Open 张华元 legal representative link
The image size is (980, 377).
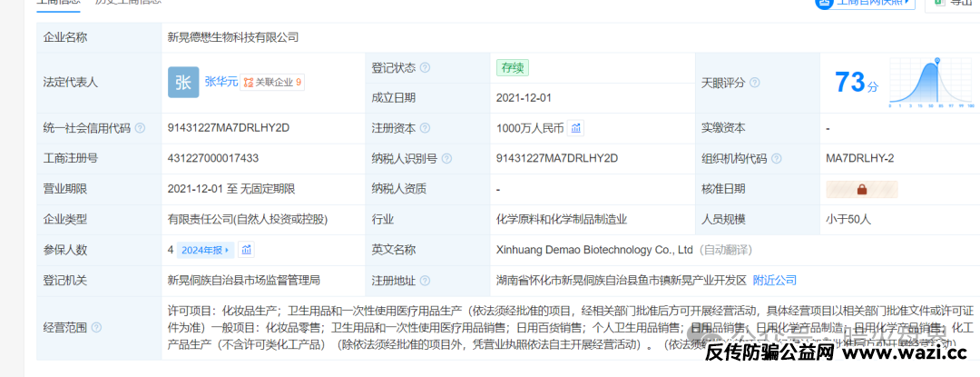pos(220,82)
